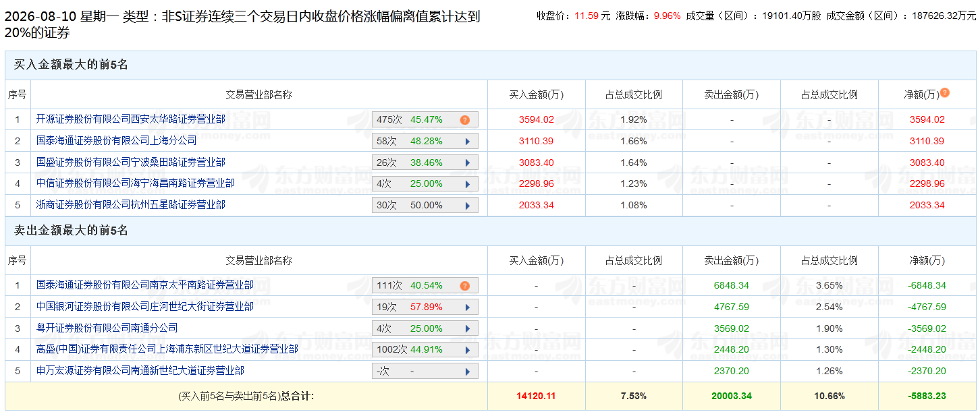This screenshot has height=414, width=980.
Task: Open 开源证券西安太华路证券营业部 link
Action: click(131, 119)
